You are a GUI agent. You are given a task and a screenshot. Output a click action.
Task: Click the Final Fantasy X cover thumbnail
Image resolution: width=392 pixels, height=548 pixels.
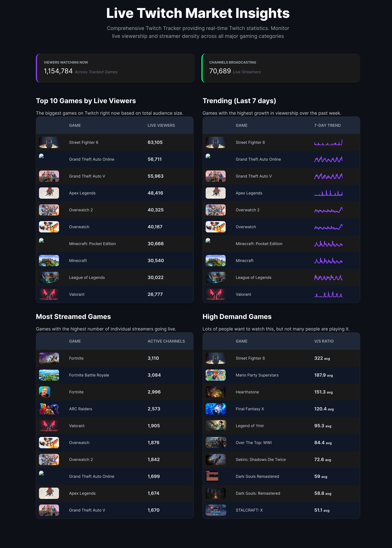[215, 409]
